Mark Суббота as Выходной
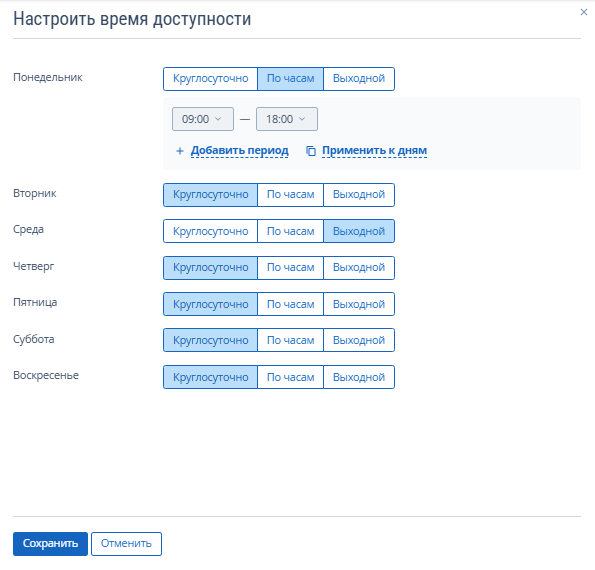Image resolution: width=595 pixels, height=570 pixels. point(359,340)
